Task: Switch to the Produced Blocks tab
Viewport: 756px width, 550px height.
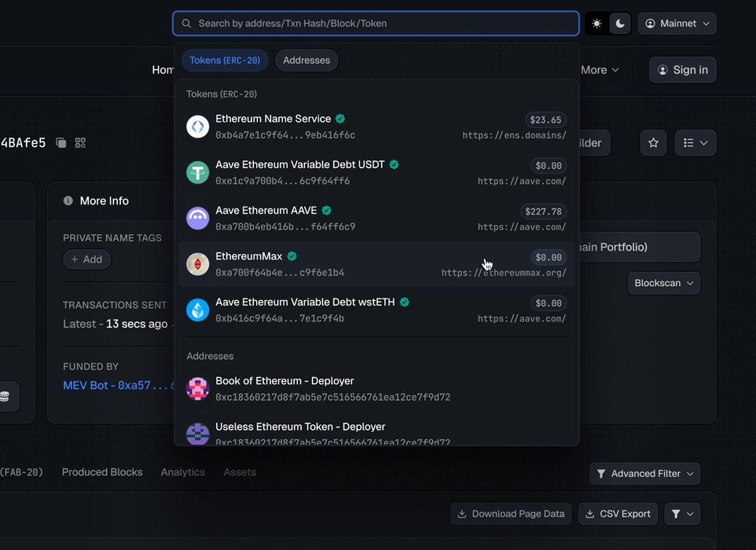Action: point(102,472)
